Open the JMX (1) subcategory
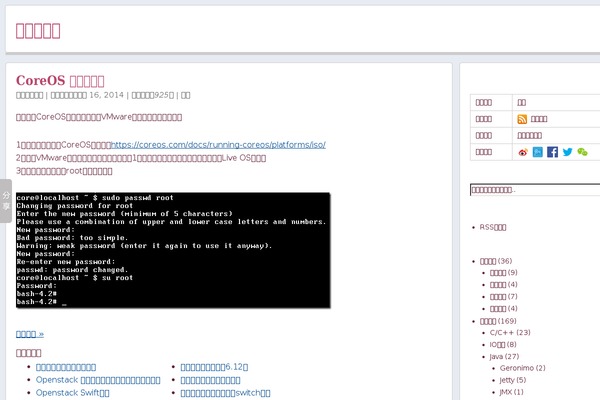 [x=512, y=392]
